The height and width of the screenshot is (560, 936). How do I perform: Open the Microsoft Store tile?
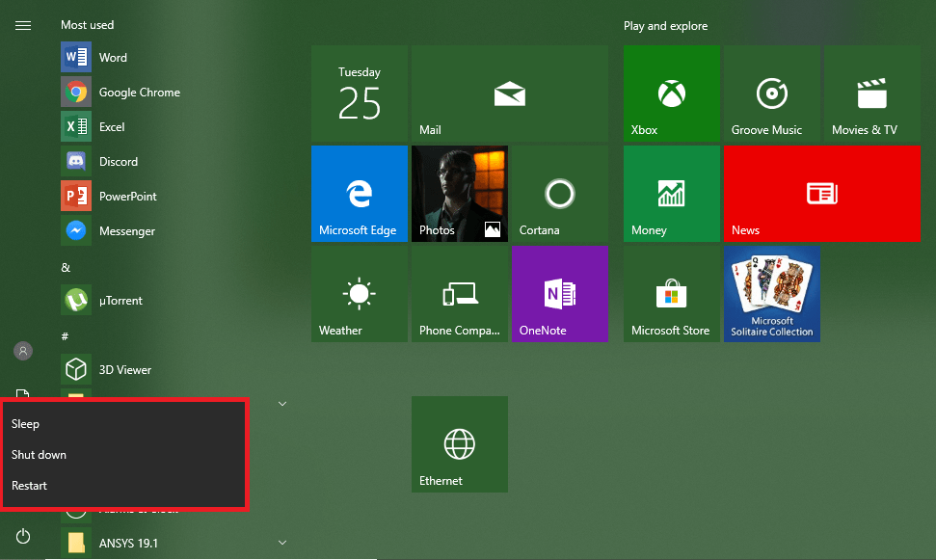tap(672, 294)
